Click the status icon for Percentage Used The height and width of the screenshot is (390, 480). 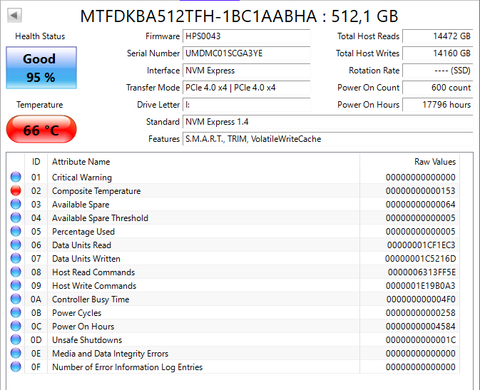(16, 231)
